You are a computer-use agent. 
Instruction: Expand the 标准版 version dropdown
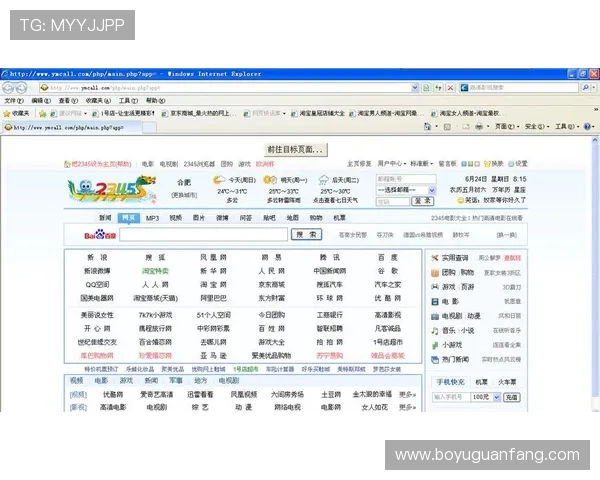coord(422,163)
